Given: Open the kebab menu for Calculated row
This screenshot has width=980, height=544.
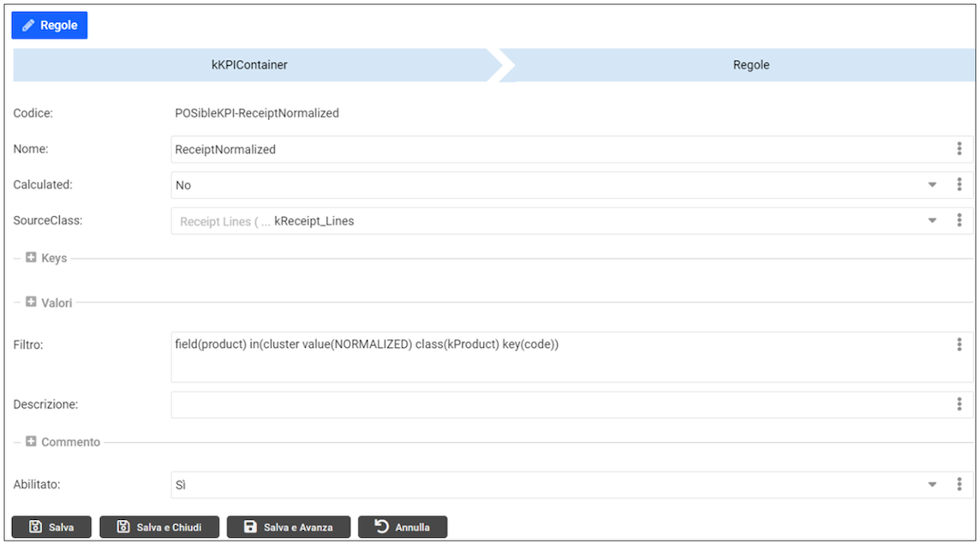Looking at the screenshot, I should 959,185.
